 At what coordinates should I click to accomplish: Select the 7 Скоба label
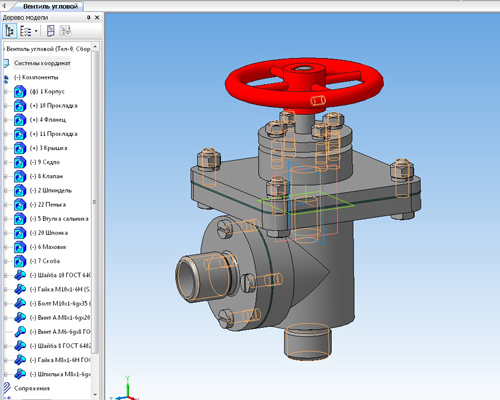(45, 261)
